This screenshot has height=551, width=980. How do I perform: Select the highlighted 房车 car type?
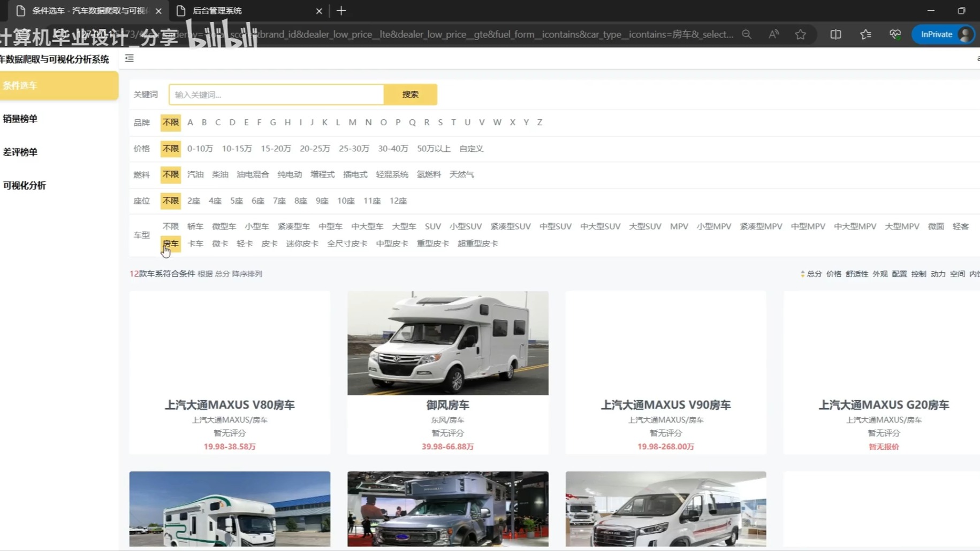171,244
